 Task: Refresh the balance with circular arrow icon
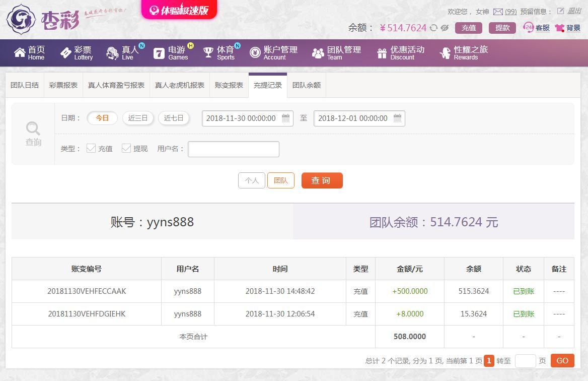(433, 28)
